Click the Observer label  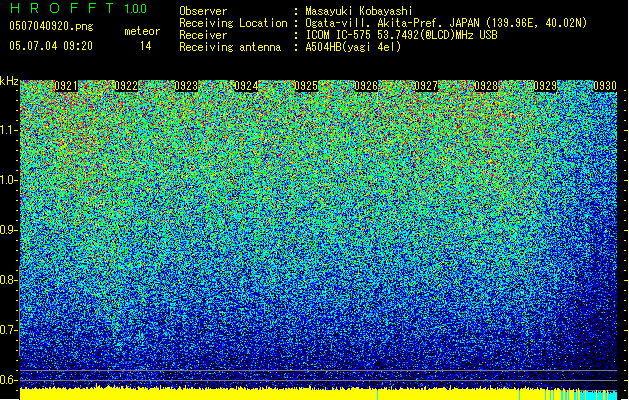pos(203,11)
